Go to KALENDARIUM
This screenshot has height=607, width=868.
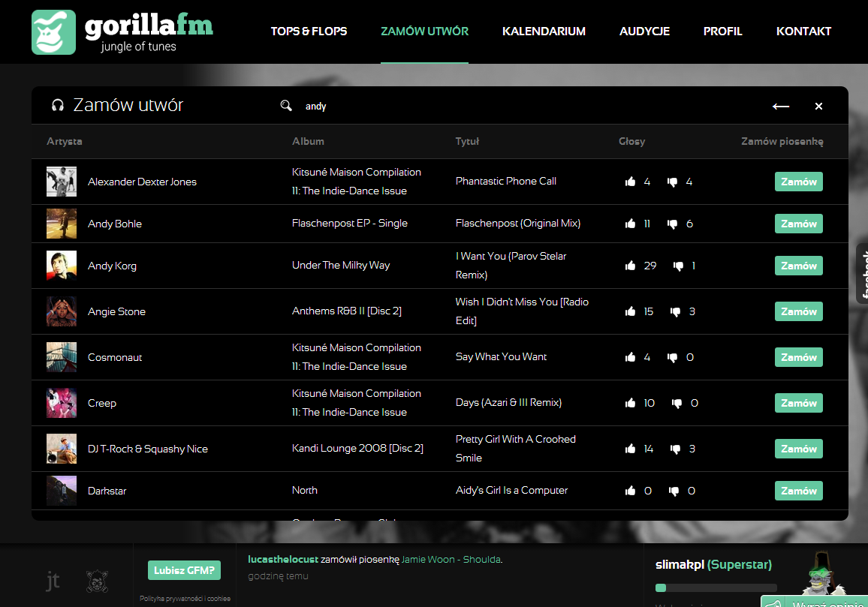coord(544,32)
